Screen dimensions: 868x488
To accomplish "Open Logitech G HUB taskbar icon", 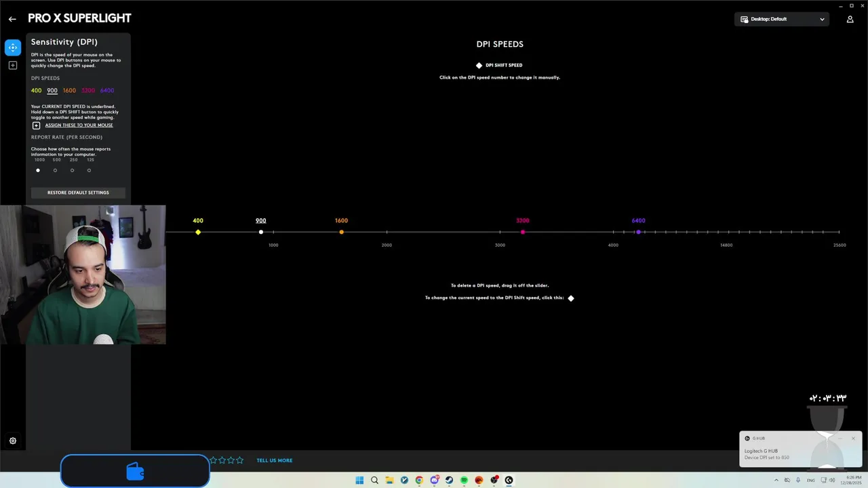I will (509, 481).
